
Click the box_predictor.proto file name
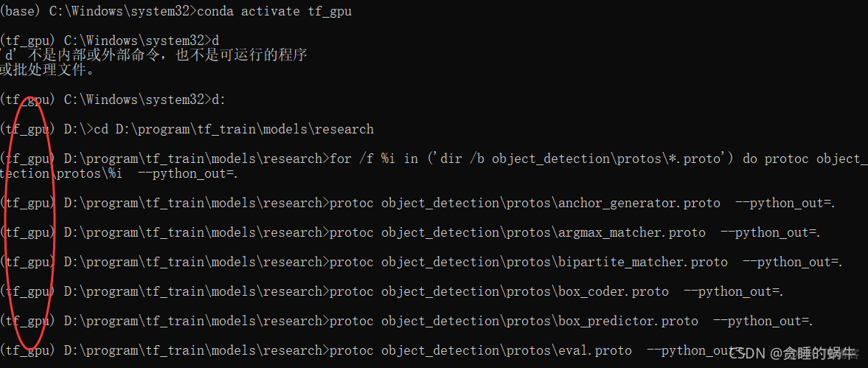tap(624, 321)
